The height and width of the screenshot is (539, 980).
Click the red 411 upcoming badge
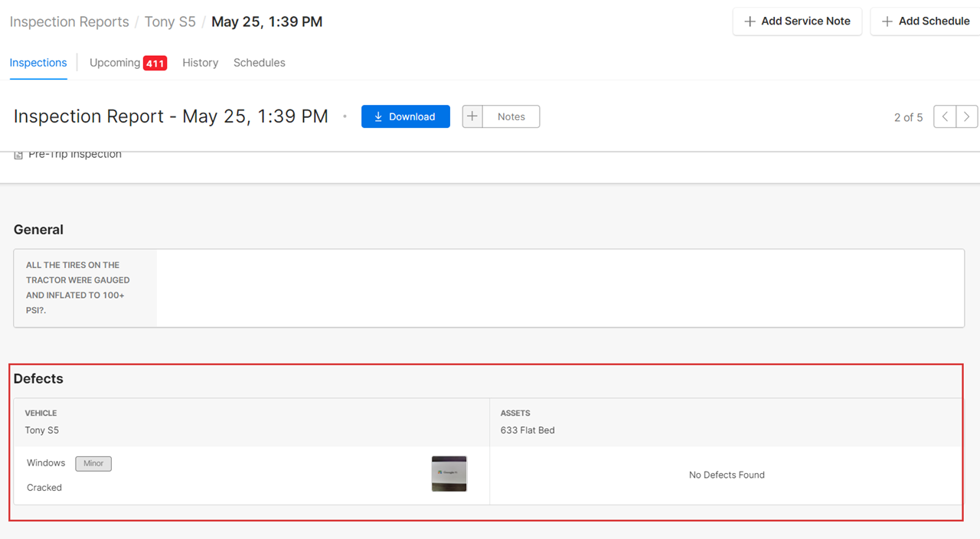pyautogui.click(x=155, y=63)
